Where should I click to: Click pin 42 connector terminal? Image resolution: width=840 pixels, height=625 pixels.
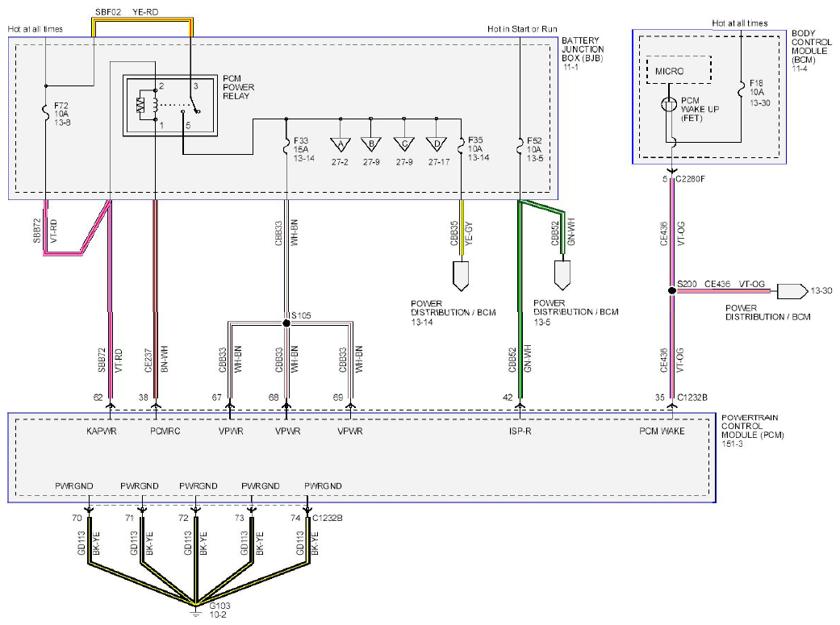(x=520, y=406)
